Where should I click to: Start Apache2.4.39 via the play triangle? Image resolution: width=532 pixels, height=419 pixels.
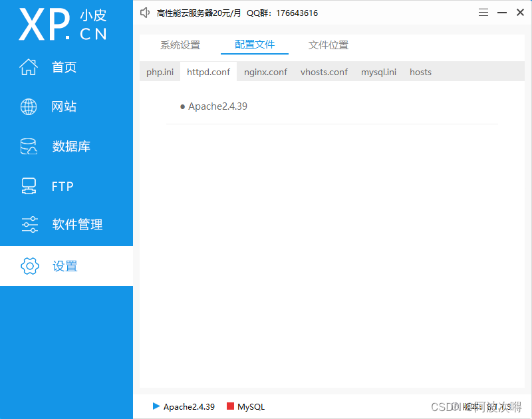click(156, 406)
